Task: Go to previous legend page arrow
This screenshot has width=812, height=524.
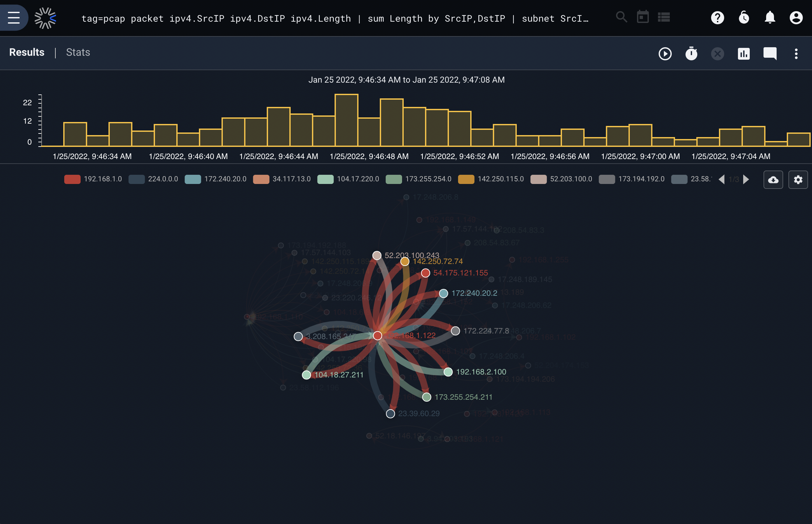Action: click(722, 179)
